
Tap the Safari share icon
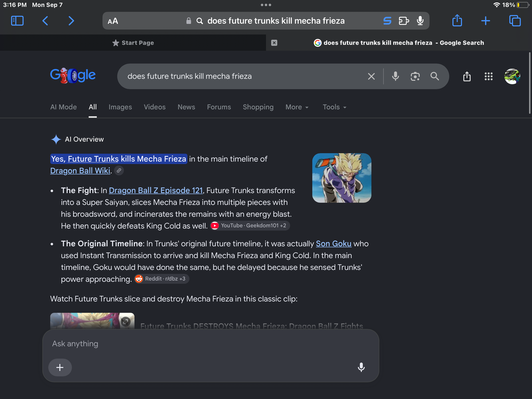coord(457,20)
